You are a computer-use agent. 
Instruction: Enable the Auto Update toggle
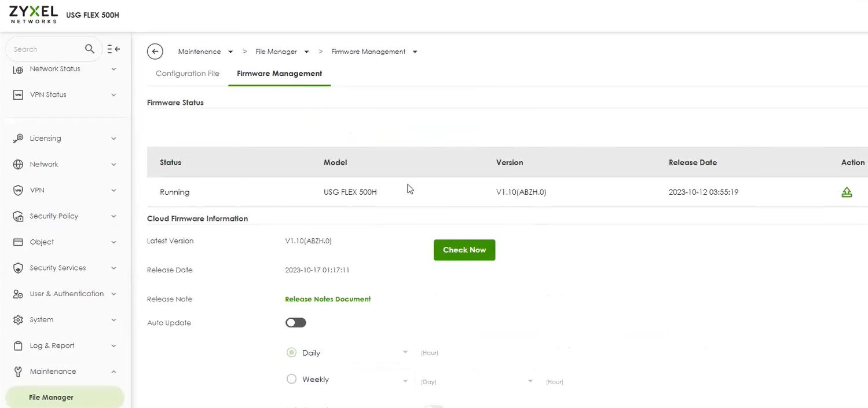point(295,323)
